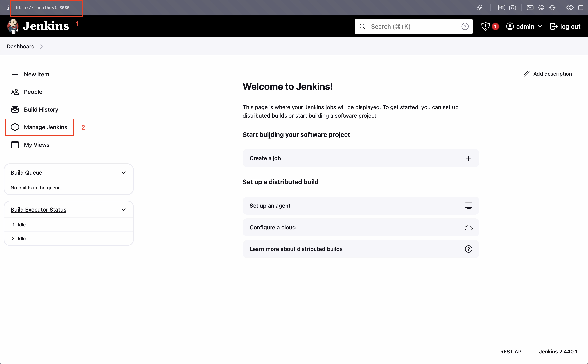Click the Jenkins 2.440.1 version link

pos(558,352)
